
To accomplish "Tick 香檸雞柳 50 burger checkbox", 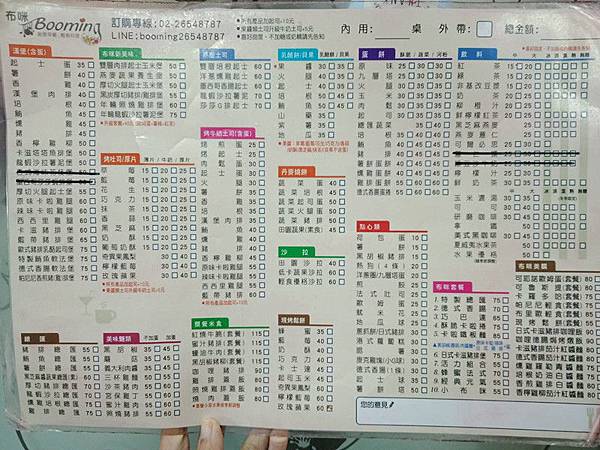I will click(x=92, y=143).
